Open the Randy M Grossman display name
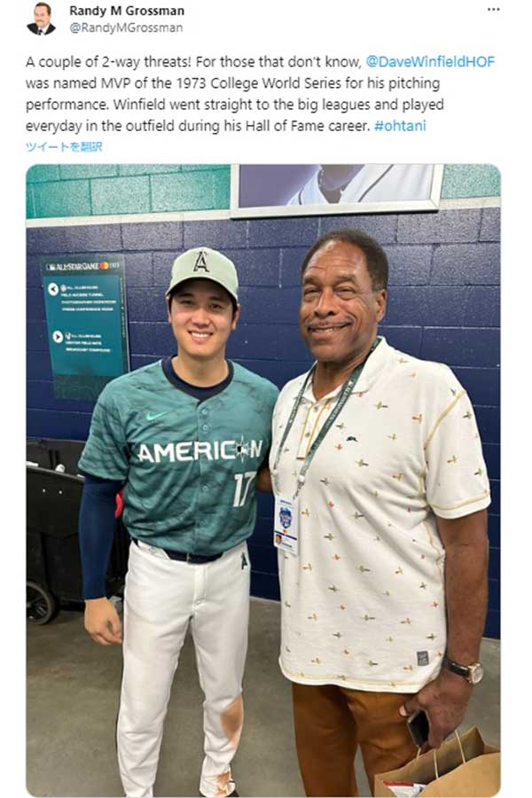Screen dimensions: 532x798 (x=126, y=11)
